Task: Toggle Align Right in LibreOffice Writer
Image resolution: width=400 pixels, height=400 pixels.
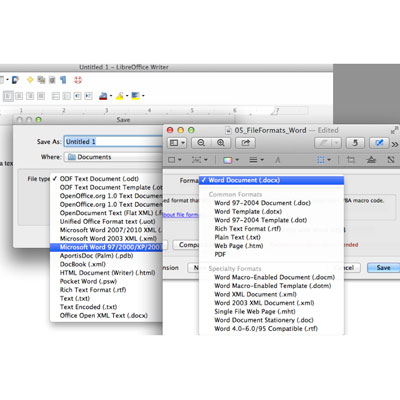Action: click(30, 96)
